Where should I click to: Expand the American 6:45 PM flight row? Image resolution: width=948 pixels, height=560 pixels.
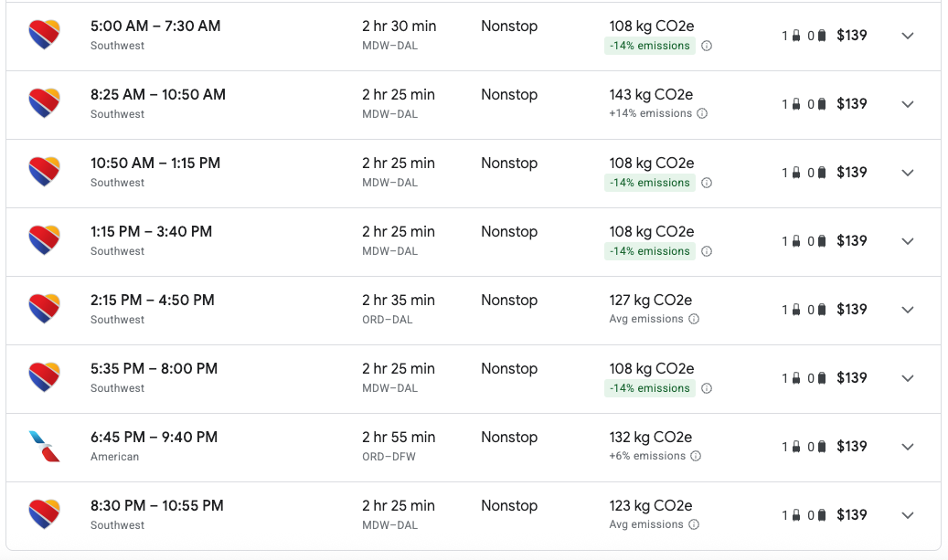point(908,447)
